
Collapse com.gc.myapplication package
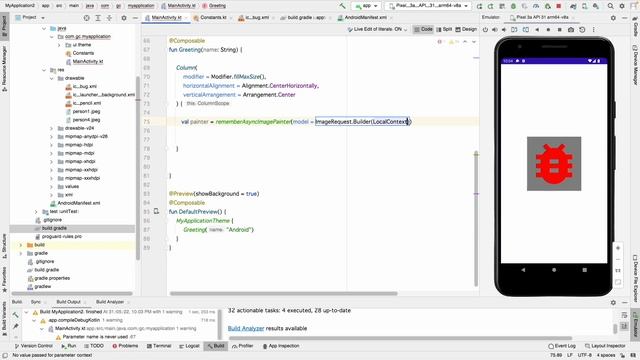tap(52, 37)
